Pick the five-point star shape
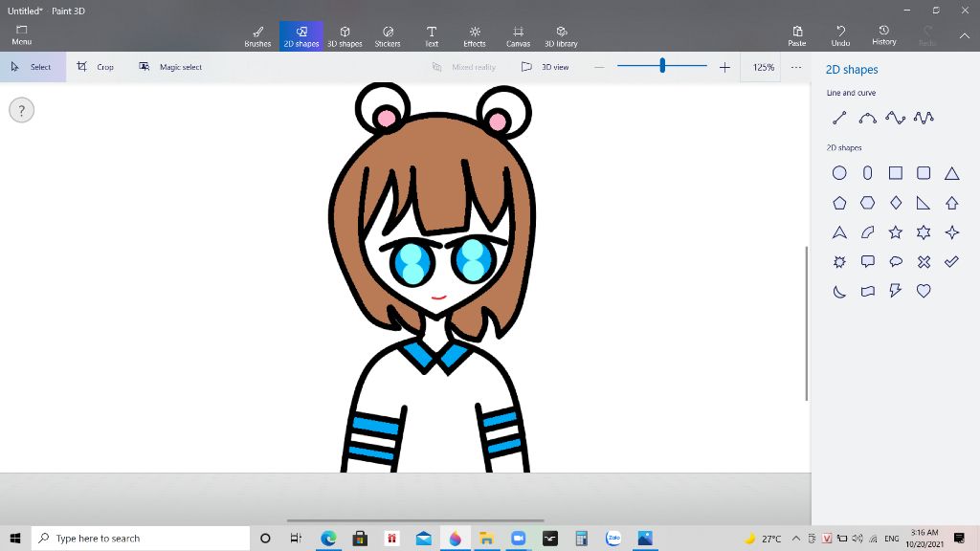 pyautogui.click(x=896, y=232)
